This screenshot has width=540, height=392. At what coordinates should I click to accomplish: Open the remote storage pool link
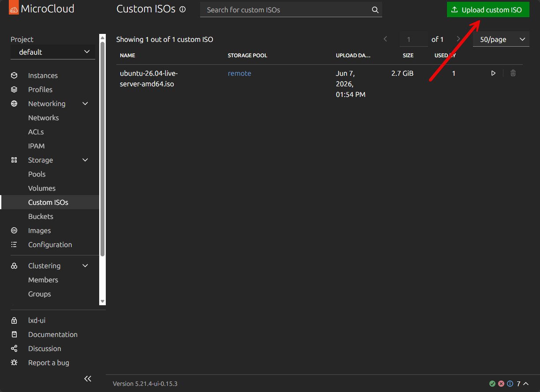[x=239, y=73]
